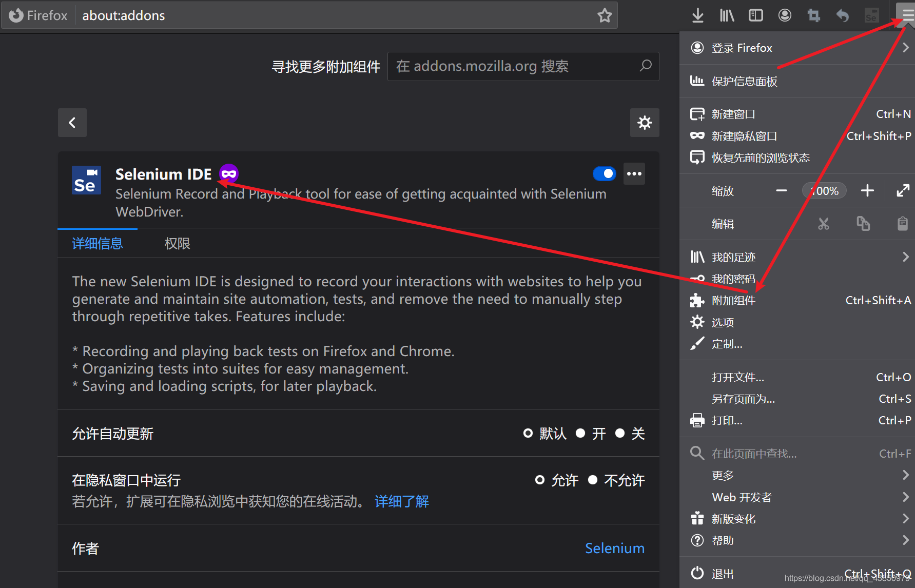Open the 详细了解 link
Image resolution: width=915 pixels, height=588 pixels.
pos(402,501)
